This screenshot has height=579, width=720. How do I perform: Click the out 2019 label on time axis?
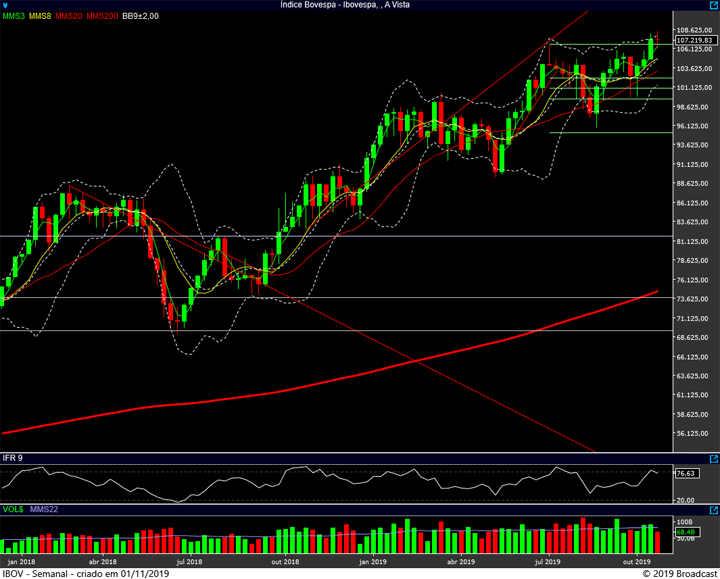pos(637,563)
